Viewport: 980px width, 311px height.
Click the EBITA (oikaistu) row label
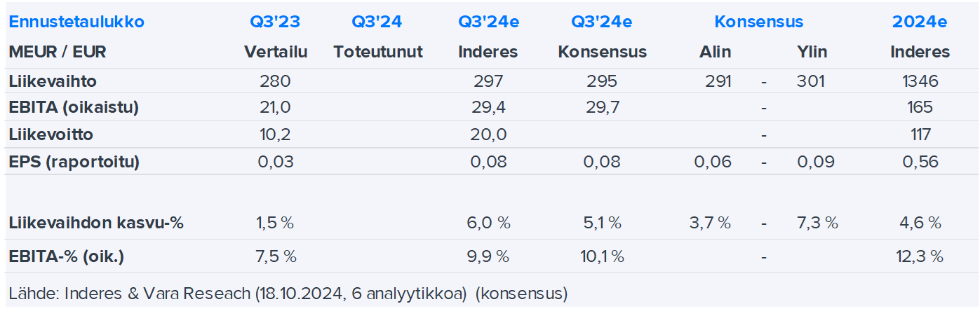point(74,108)
